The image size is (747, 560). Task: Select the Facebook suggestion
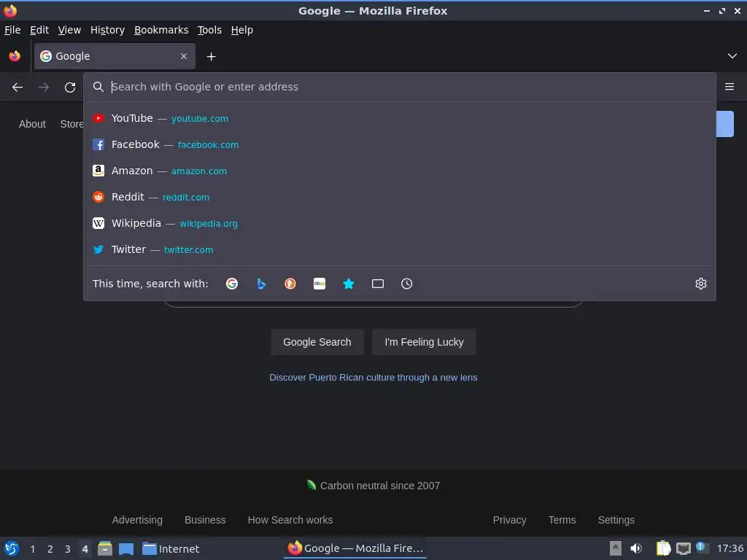coord(400,144)
